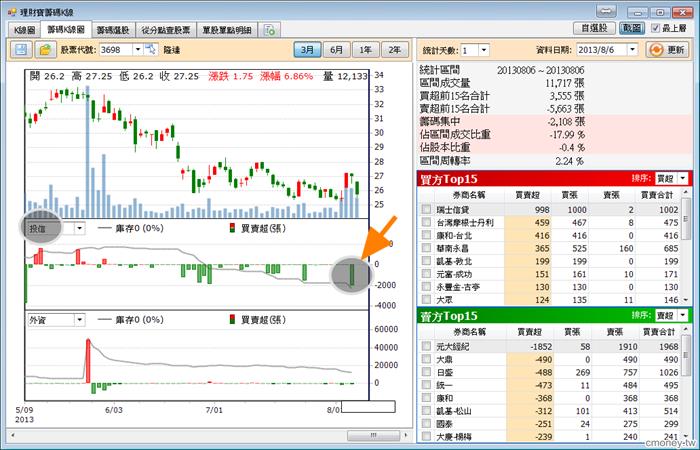Open the 統計天數 days dropdown
This screenshot has height=450, width=700.
(484, 50)
